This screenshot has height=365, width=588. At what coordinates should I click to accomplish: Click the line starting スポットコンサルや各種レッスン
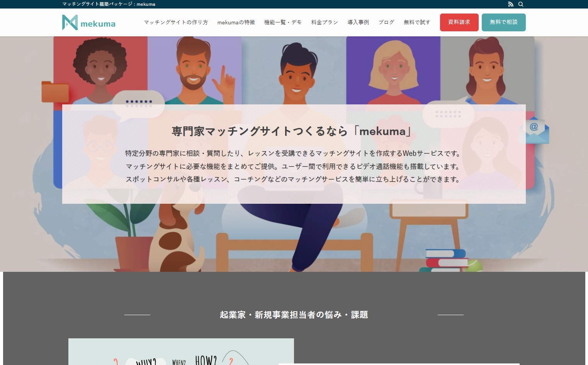(294, 179)
